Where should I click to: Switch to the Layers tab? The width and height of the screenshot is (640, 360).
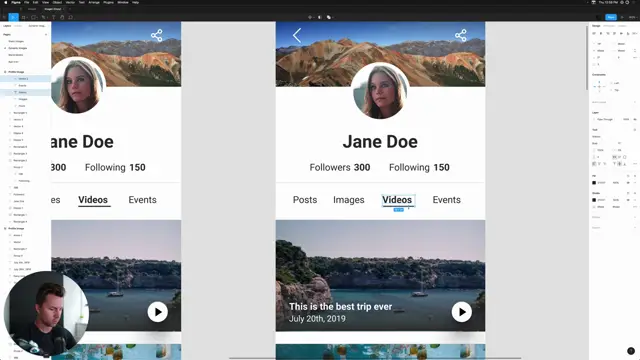point(7,26)
